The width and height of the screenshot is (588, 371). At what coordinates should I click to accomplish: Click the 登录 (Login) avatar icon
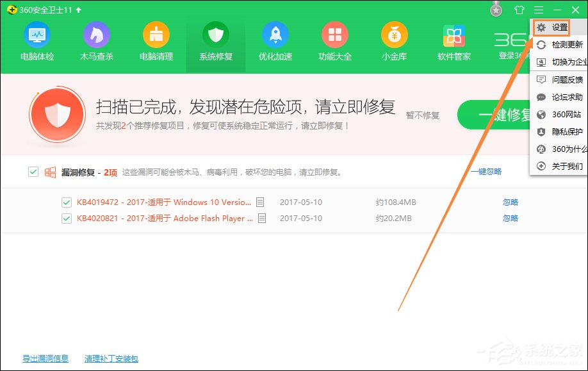tap(496, 9)
